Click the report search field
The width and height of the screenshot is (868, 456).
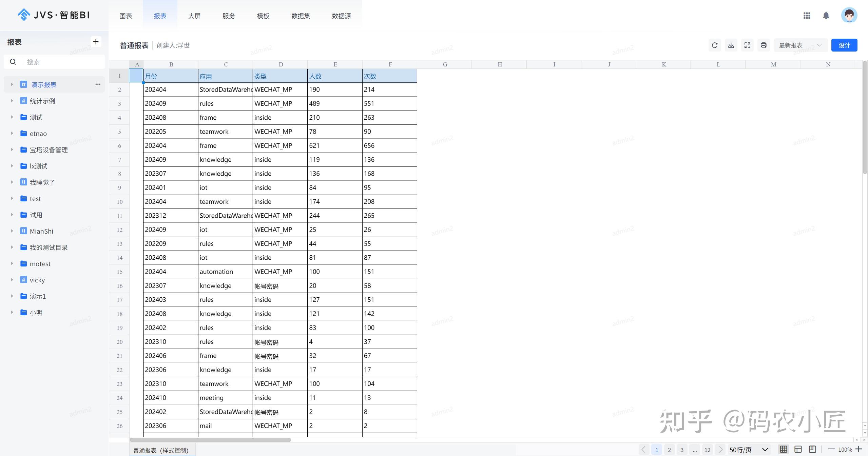pyautogui.click(x=61, y=62)
